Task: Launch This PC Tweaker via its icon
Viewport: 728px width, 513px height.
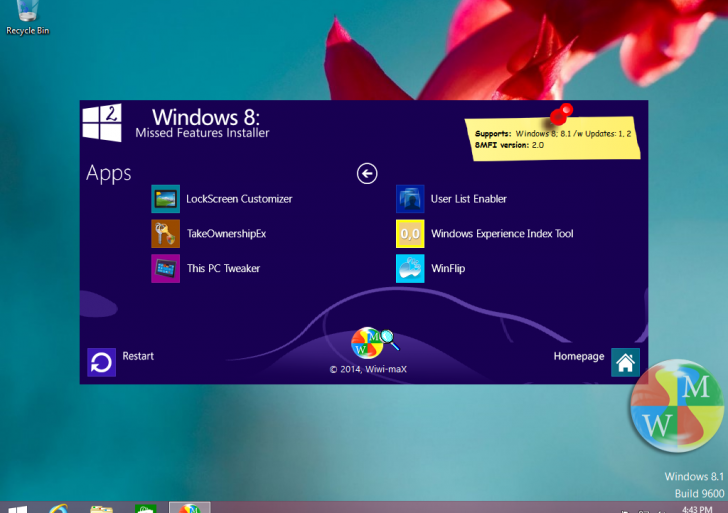Action: tap(165, 269)
